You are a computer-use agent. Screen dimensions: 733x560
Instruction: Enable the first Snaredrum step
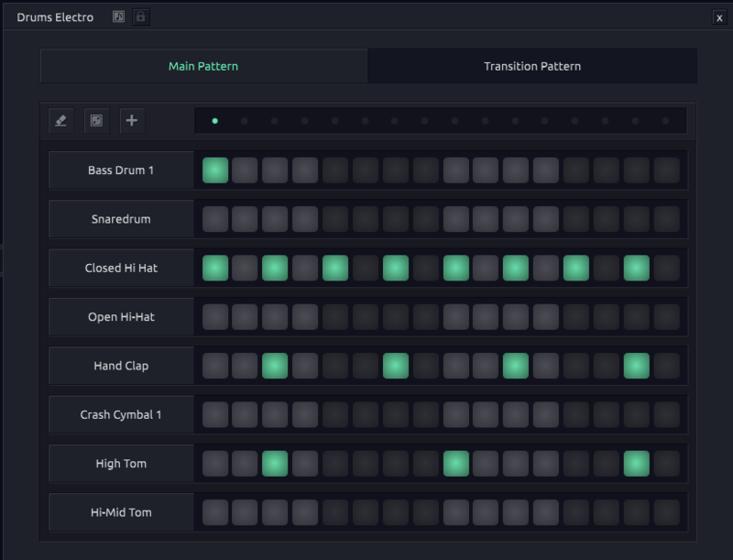tap(215, 219)
